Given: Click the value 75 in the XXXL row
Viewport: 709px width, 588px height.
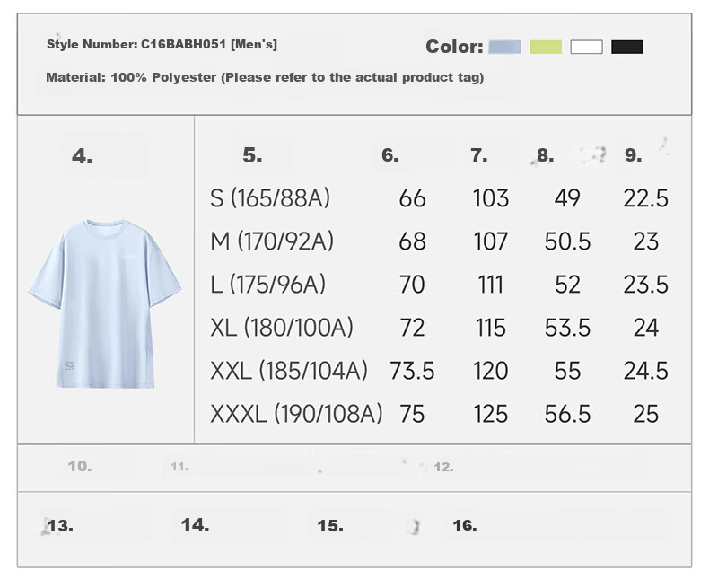Looking at the screenshot, I should 412,415.
